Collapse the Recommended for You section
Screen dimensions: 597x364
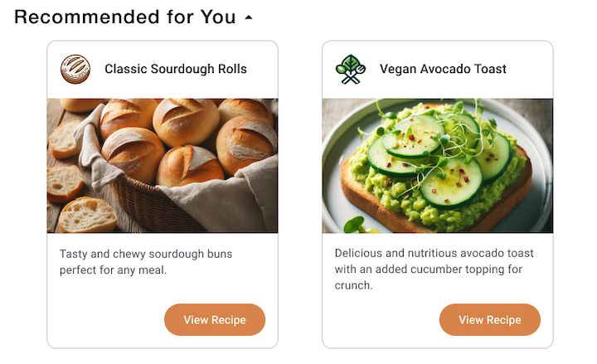coord(249,18)
